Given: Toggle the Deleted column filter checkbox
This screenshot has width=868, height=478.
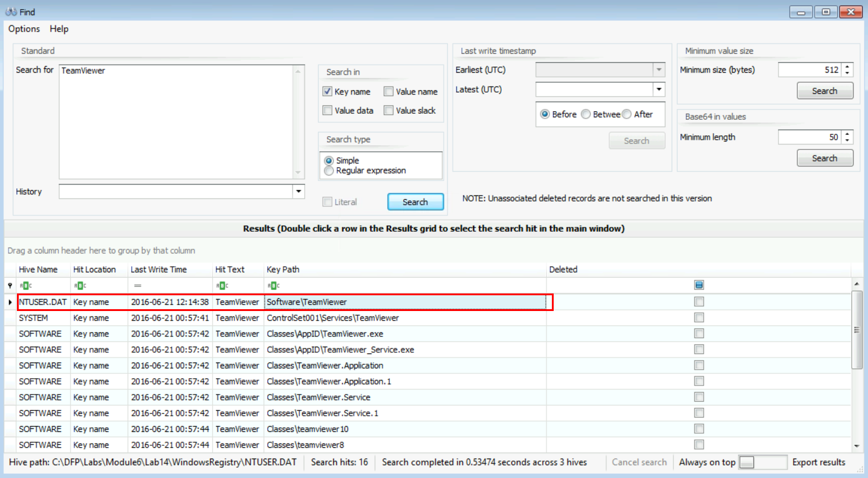Looking at the screenshot, I should coord(699,286).
